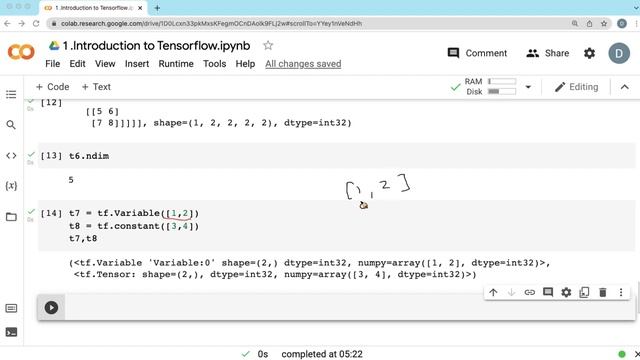The height and width of the screenshot is (360, 640).
Task: Open the RAM and Disk resources dropdown
Action: (x=528, y=87)
